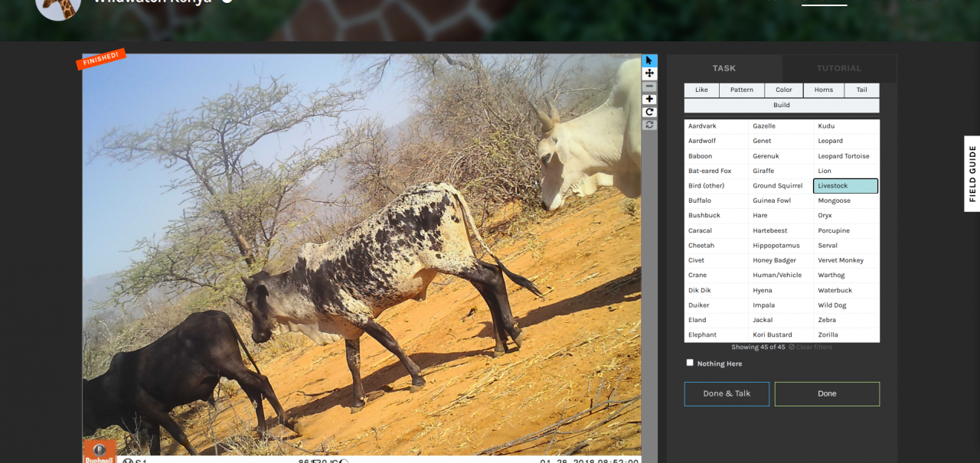Deselect the highlighted Livestock choice
The width and height of the screenshot is (980, 463).
point(846,186)
